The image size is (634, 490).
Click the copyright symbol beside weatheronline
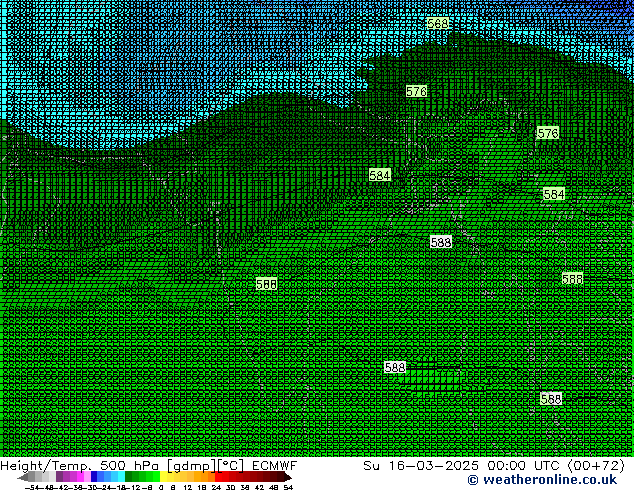(444, 481)
